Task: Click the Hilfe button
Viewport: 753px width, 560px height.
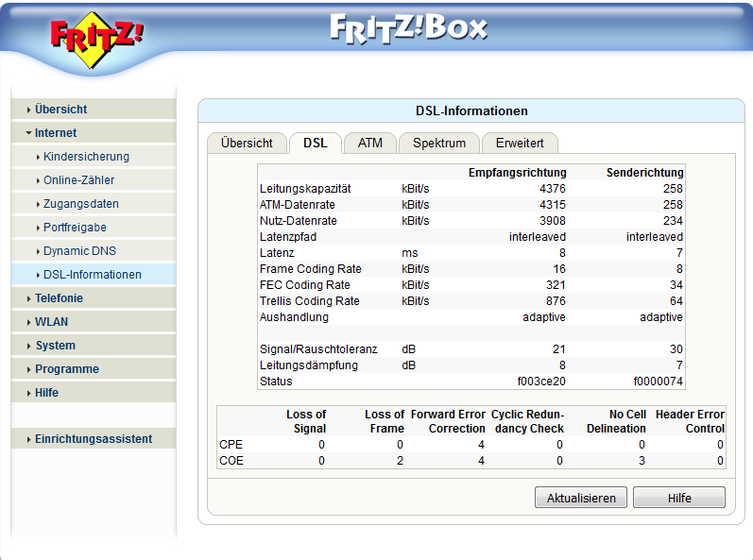Action: point(679,498)
